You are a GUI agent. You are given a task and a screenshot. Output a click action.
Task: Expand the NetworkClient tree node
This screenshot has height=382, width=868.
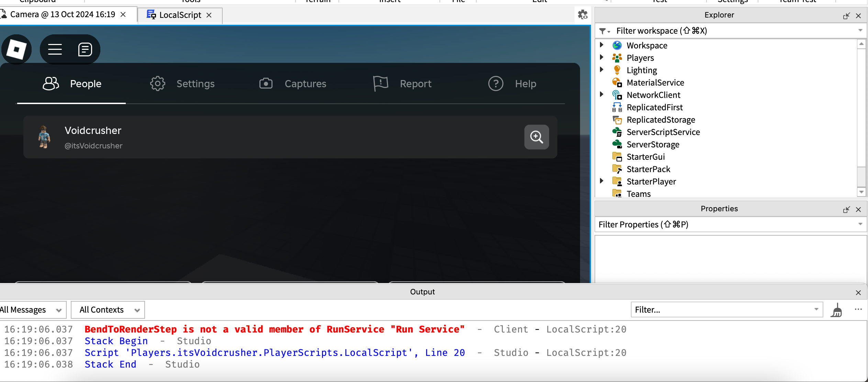tap(602, 94)
